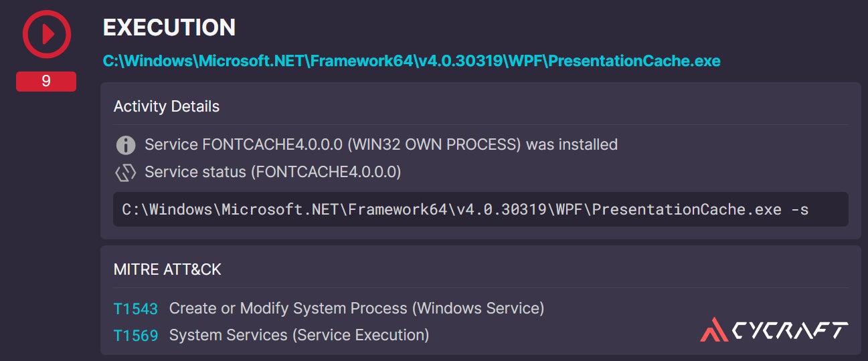Select the EXECUTION heading
Viewport: 868px width, 361px height.
click(x=169, y=27)
